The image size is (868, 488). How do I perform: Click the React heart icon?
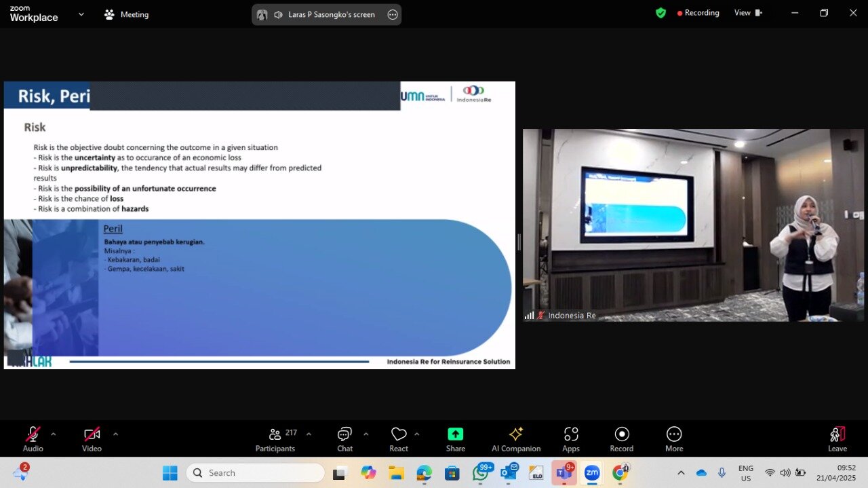[x=399, y=435]
